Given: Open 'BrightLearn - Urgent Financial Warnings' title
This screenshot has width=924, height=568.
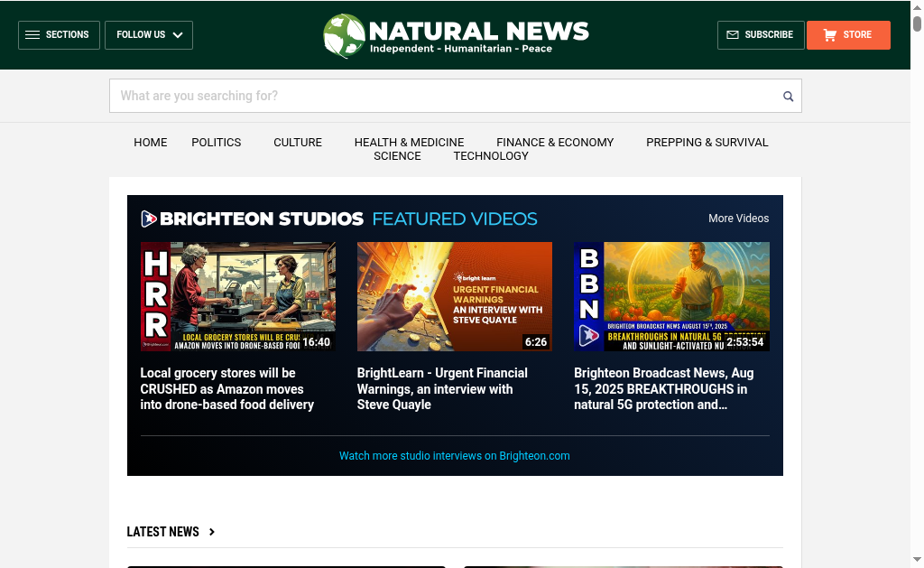Looking at the screenshot, I should (442, 388).
